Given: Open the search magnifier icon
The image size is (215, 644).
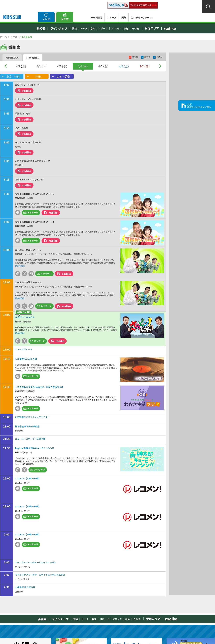Looking at the screenshot, I should (x=208, y=7).
